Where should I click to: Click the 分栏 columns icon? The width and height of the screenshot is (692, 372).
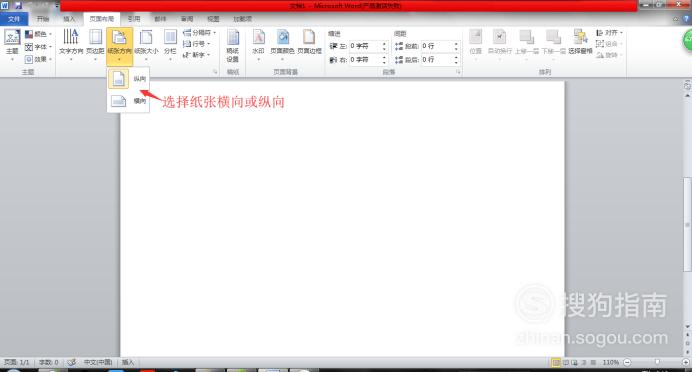coord(170,43)
